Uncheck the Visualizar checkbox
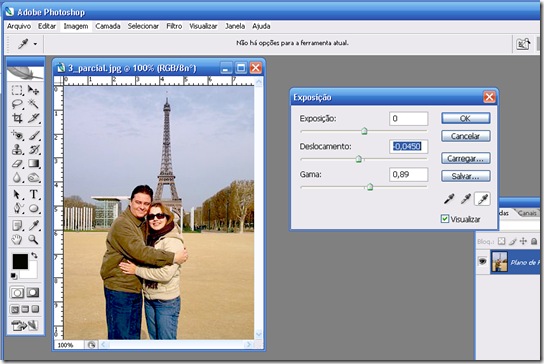The height and width of the screenshot is (364, 544). point(445,219)
